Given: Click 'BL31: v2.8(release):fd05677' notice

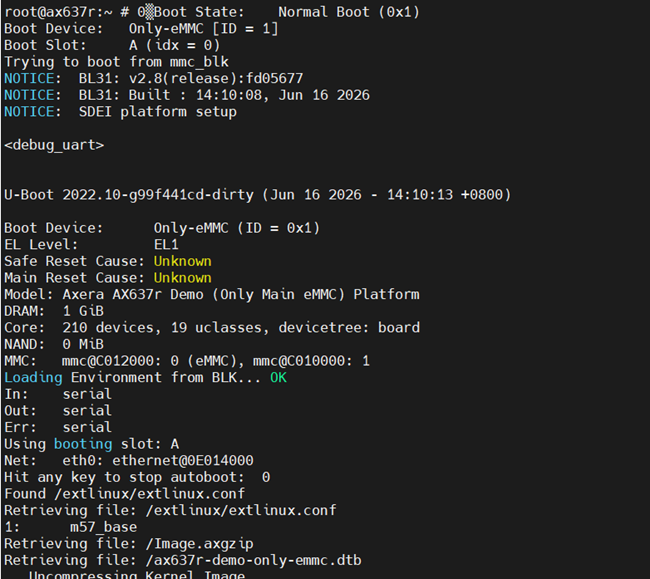Looking at the screenshot, I should click(x=191, y=78).
